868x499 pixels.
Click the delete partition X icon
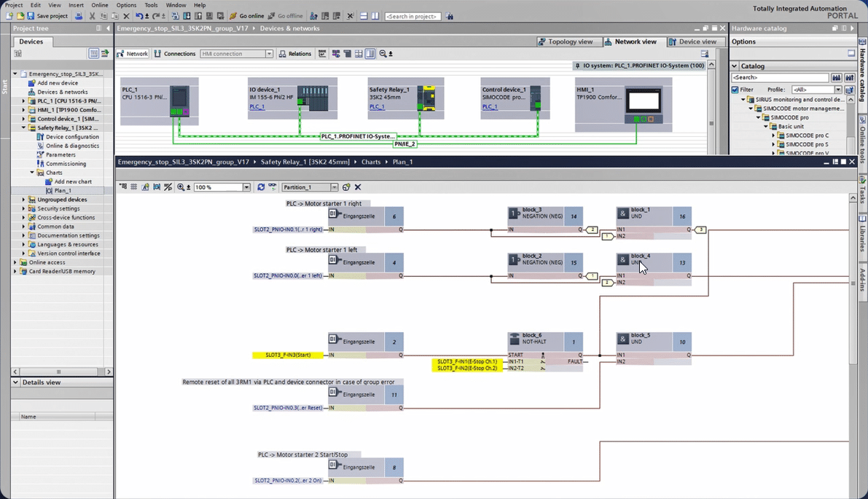[358, 187]
